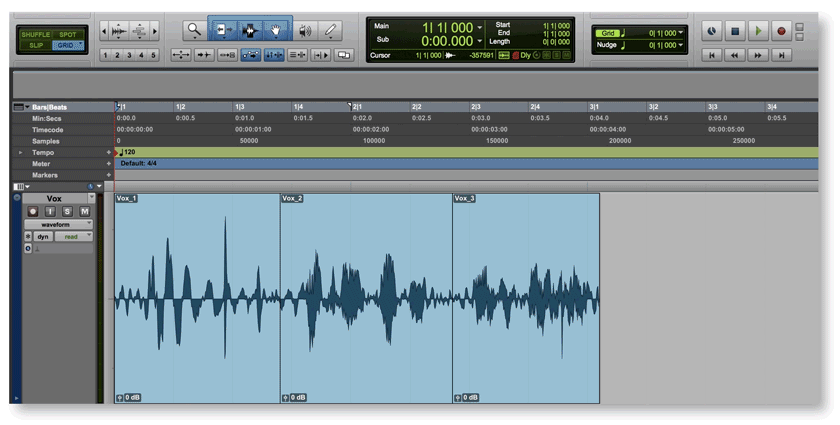Click the Vox_3 clip gain 0 dB badge
840x425 pixels.
pyautogui.click(x=466, y=398)
